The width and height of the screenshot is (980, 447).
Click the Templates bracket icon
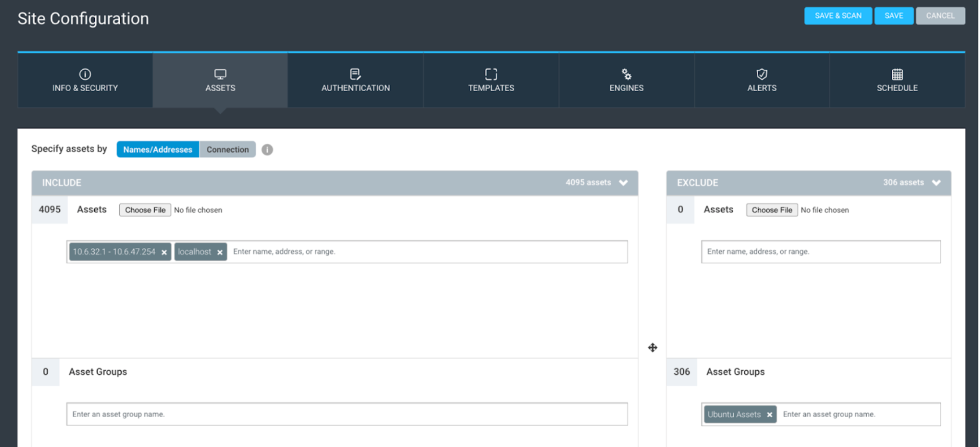pos(491,74)
